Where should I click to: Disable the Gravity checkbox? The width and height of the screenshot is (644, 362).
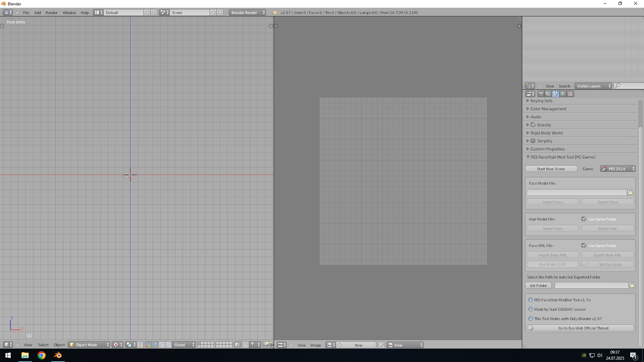coord(533,125)
